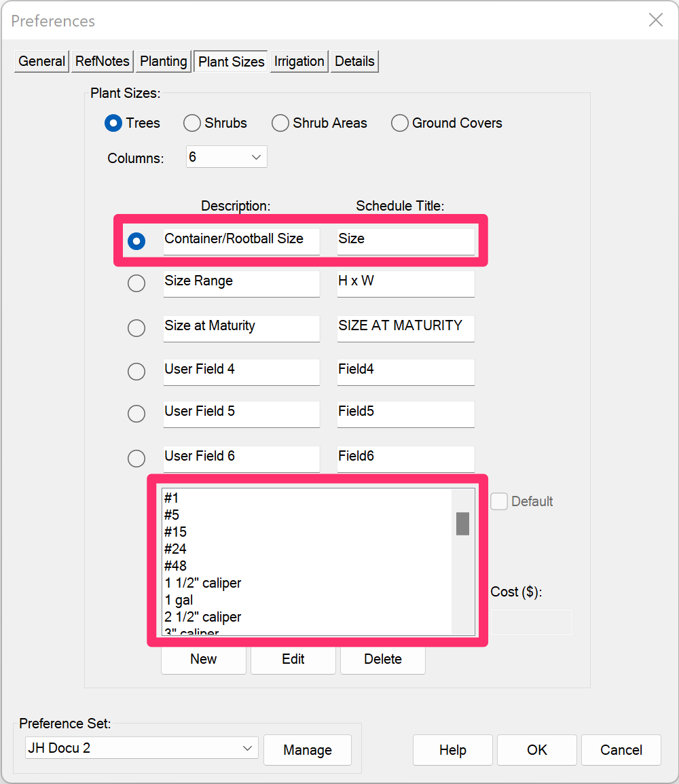Screen dimensions: 679x784
Task: Open the Columns dropdown
Action: pos(226,157)
